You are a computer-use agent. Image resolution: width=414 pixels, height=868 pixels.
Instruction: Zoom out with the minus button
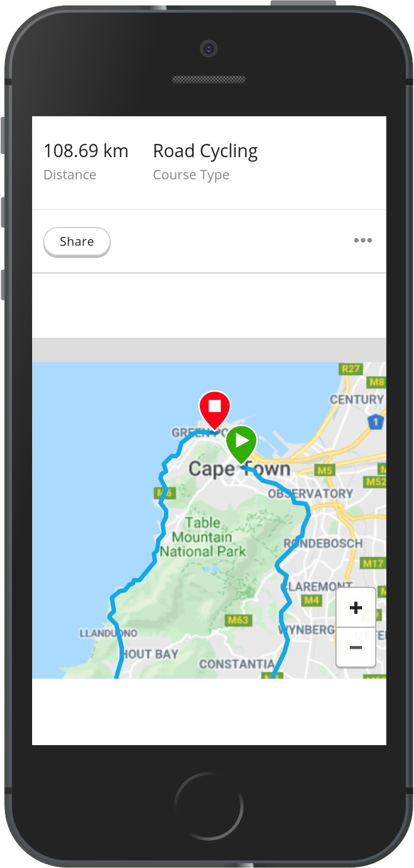(356, 647)
